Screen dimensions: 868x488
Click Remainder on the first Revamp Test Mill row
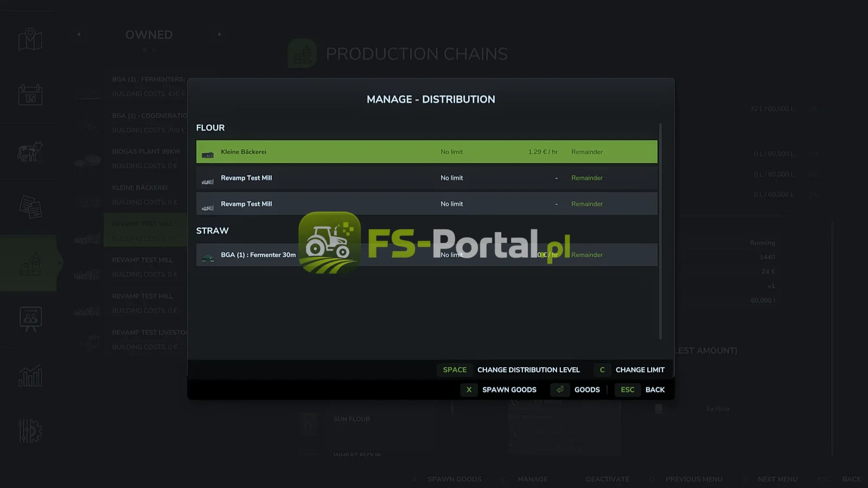[x=587, y=178]
